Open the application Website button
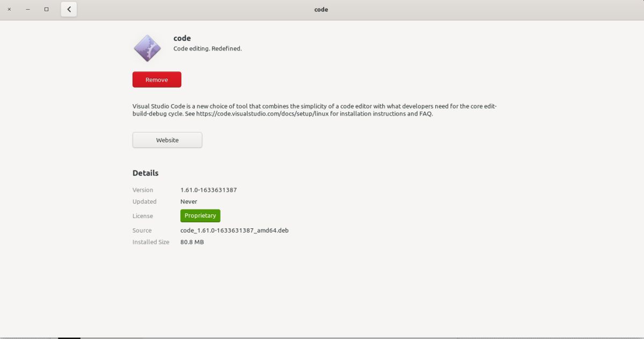644x339 pixels. pyautogui.click(x=167, y=140)
